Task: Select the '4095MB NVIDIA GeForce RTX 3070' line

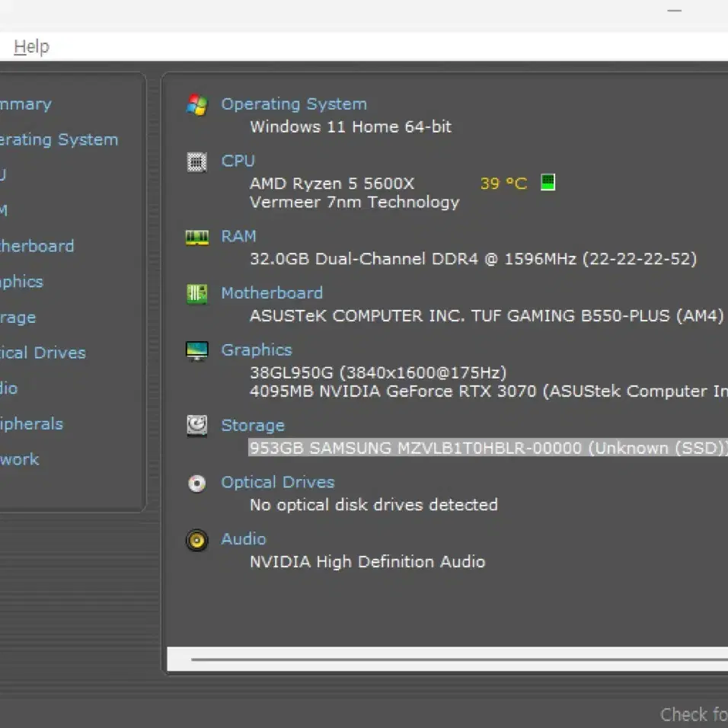Action: pyautogui.click(x=489, y=391)
